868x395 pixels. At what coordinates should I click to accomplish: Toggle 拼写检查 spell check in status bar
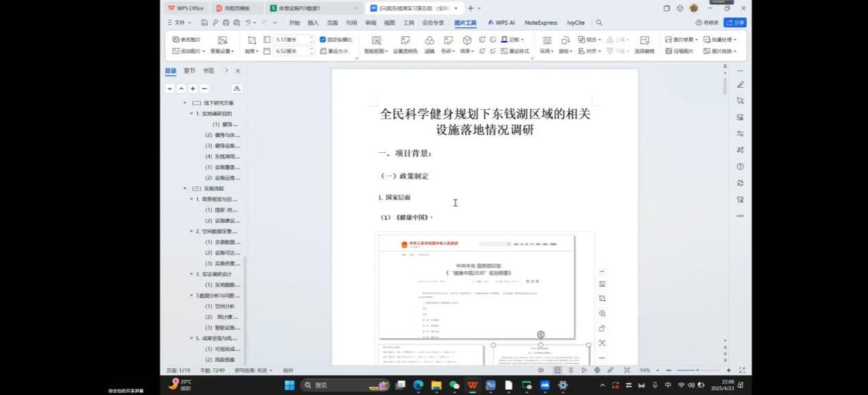click(254, 370)
